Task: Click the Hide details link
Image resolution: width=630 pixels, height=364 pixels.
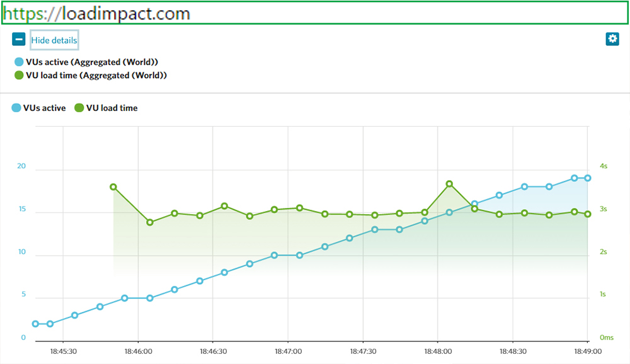Action: tap(54, 40)
